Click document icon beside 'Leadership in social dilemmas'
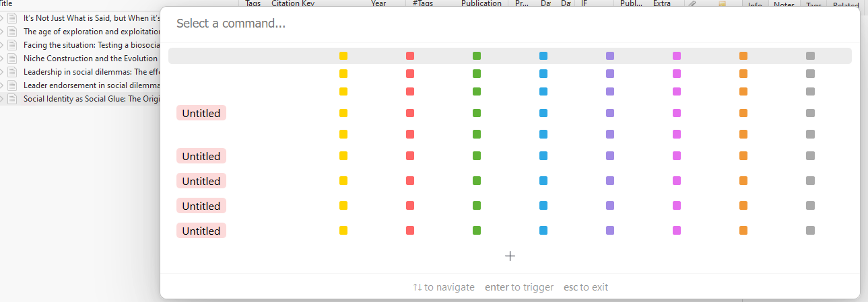The width and height of the screenshot is (868, 302). tap(12, 72)
